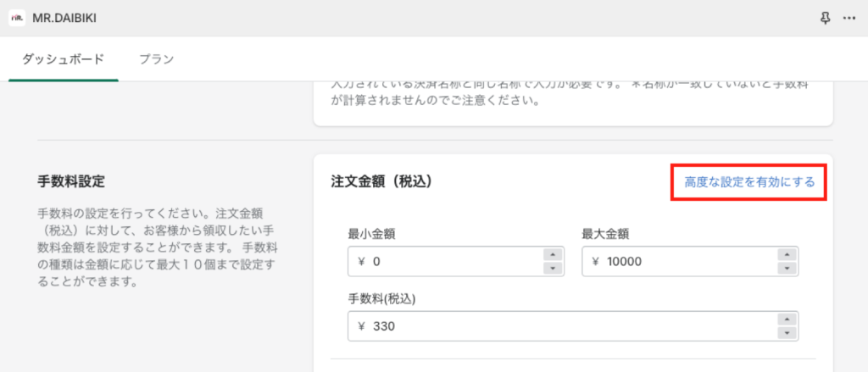Focus the 手数料(税込) field showing 330
The width and height of the screenshot is (868, 372).
pos(573,326)
